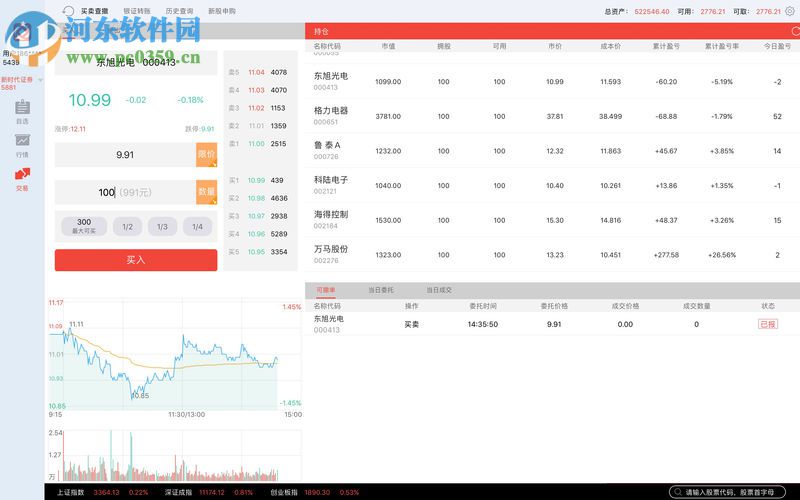The image size is (800, 500).
Task: Choose the 1/4 position button
Action: point(197,226)
